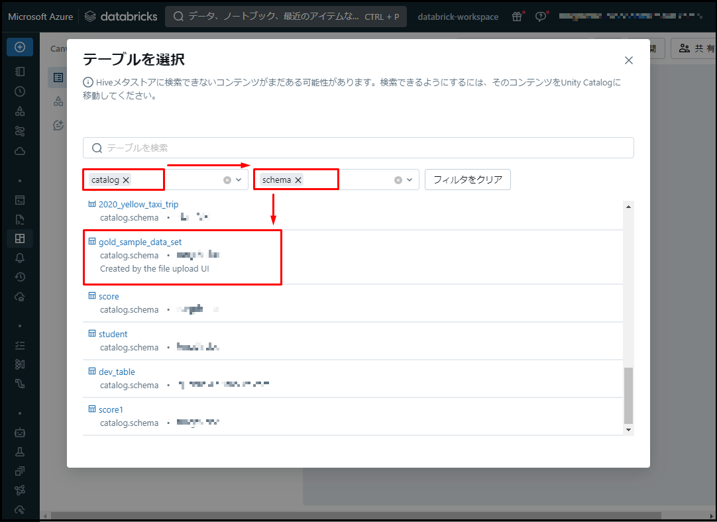Open the databrick-workspace switcher
The width and height of the screenshot is (717, 522).
point(458,17)
